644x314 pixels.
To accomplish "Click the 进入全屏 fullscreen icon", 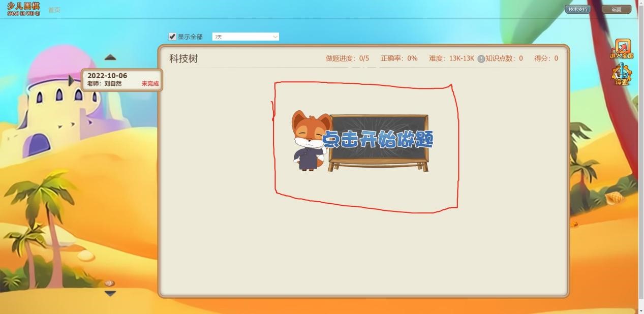I will [622, 49].
